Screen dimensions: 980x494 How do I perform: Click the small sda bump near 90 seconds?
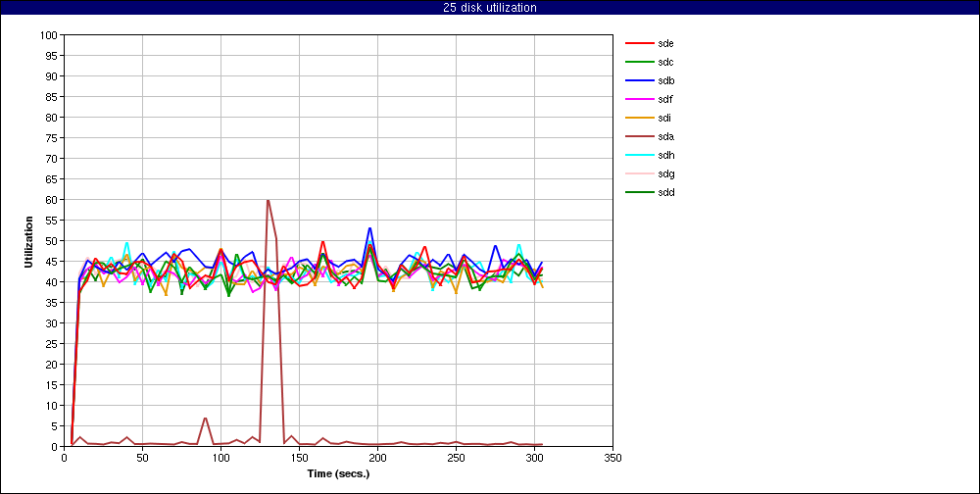pyautogui.click(x=205, y=418)
